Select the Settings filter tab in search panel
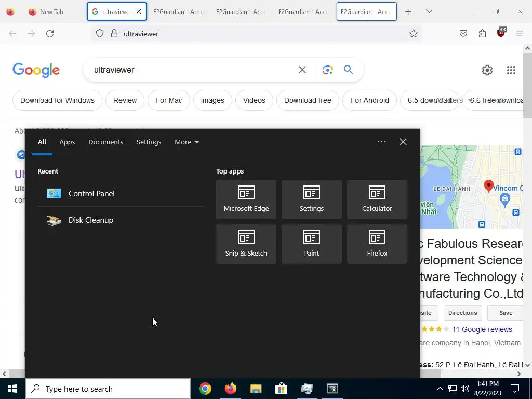Viewport: 532px width, 399px height. (149, 142)
